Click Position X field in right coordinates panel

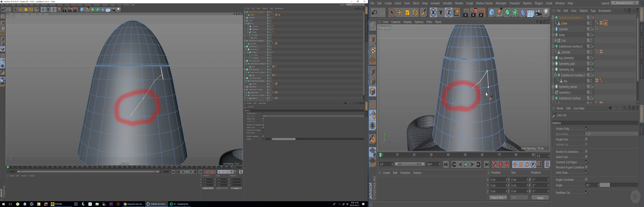point(498,180)
